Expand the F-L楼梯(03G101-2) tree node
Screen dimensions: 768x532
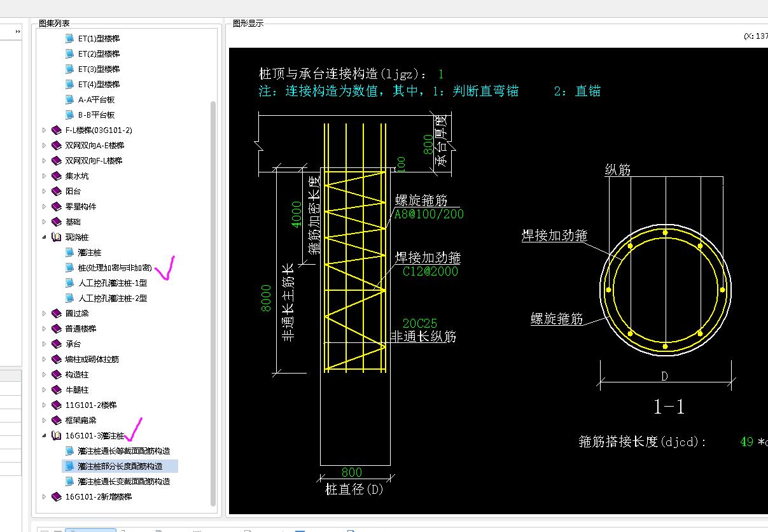tap(44, 130)
